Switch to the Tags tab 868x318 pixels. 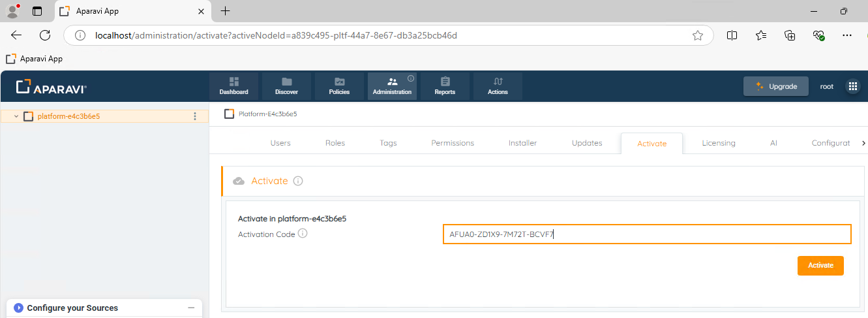[x=388, y=143]
